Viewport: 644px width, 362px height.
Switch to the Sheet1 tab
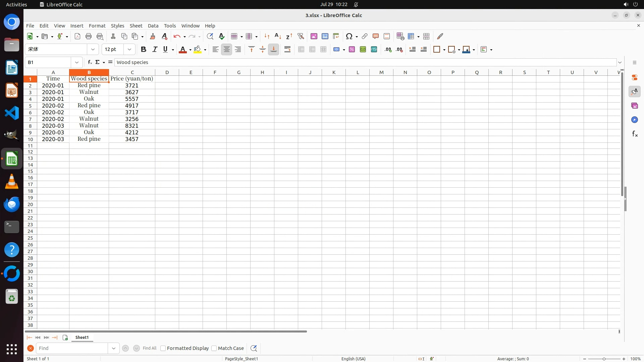point(82,338)
